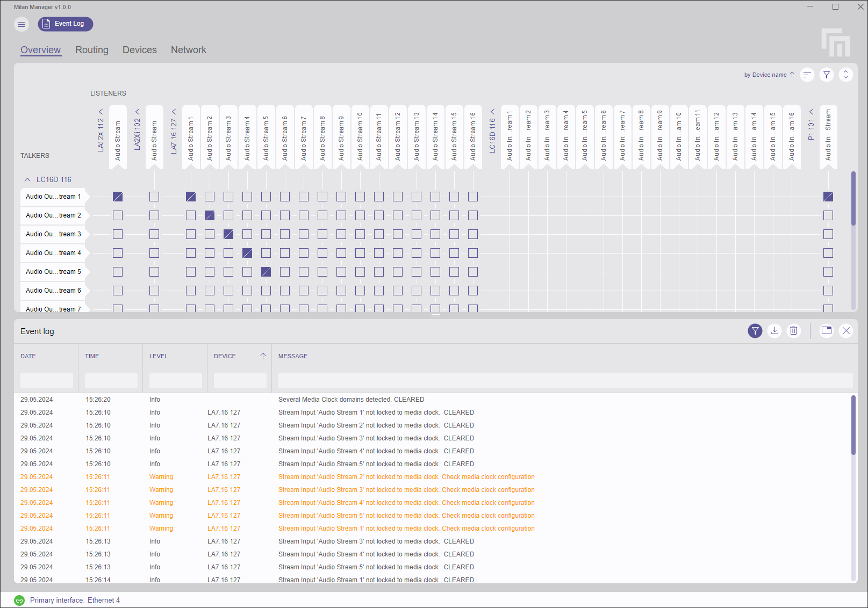The width and height of the screenshot is (868, 608).
Task: Click the Event Log button
Action: click(x=65, y=24)
